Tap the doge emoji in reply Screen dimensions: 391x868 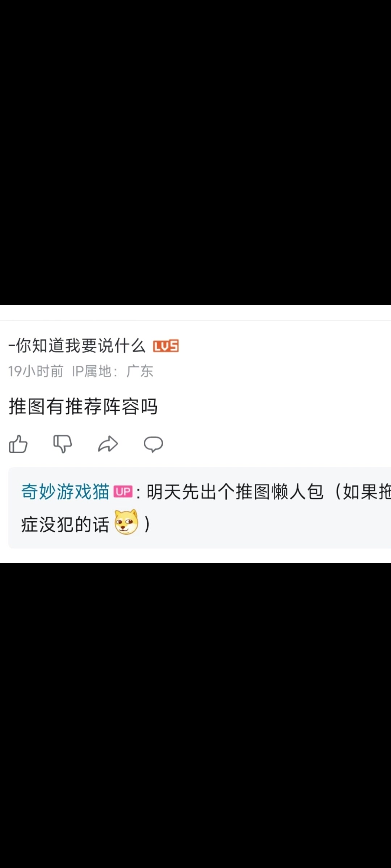click(126, 522)
